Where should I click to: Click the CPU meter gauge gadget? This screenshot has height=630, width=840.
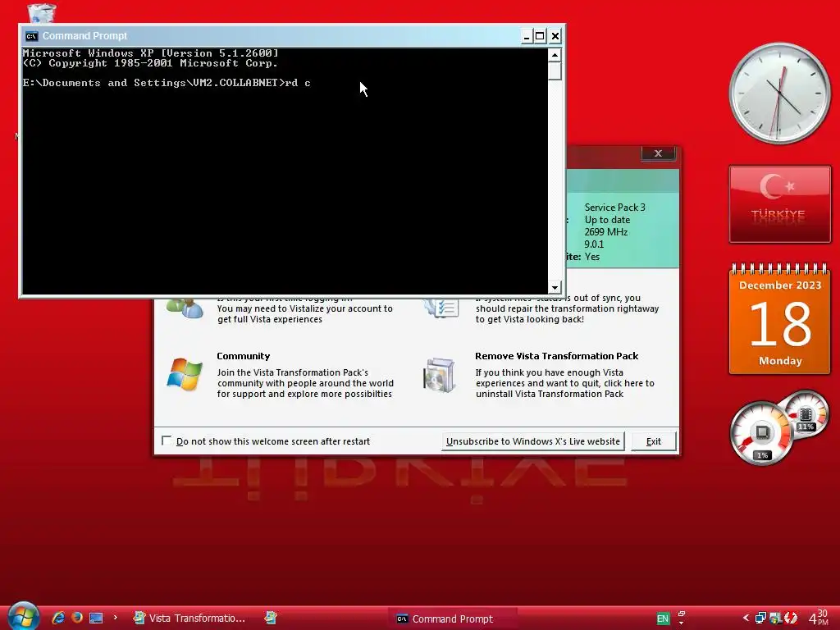(x=762, y=433)
